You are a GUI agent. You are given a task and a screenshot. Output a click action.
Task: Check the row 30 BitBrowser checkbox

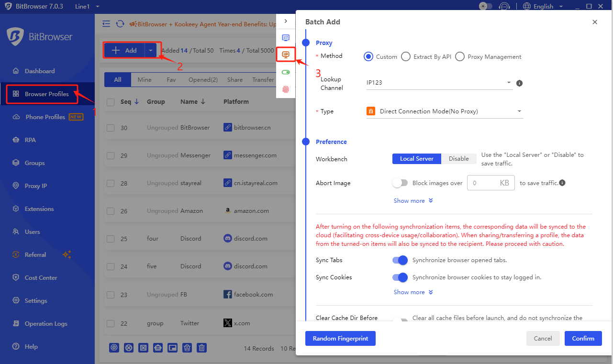[111, 128]
